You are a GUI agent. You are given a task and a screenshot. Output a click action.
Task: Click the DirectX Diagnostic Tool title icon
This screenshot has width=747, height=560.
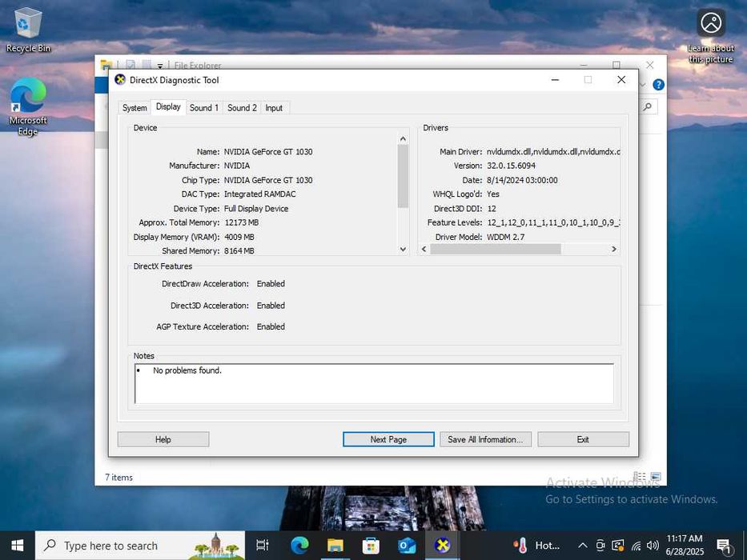[x=120, y=79]
